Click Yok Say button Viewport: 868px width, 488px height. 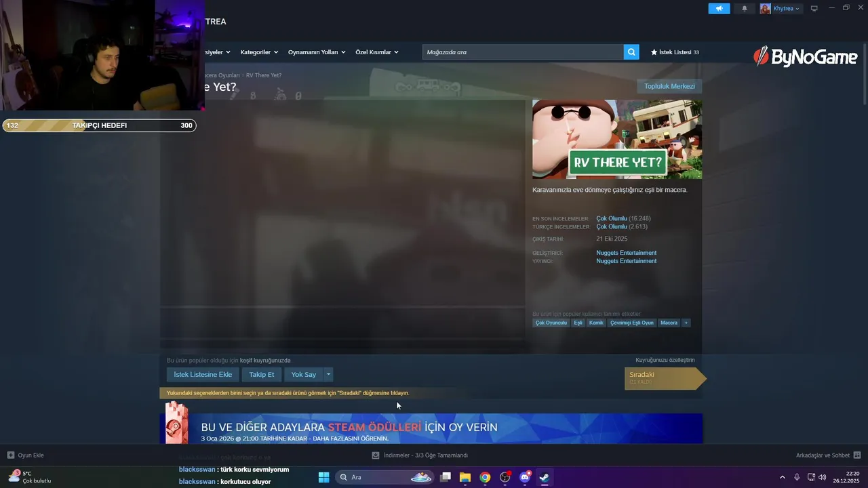pos(303,374)
